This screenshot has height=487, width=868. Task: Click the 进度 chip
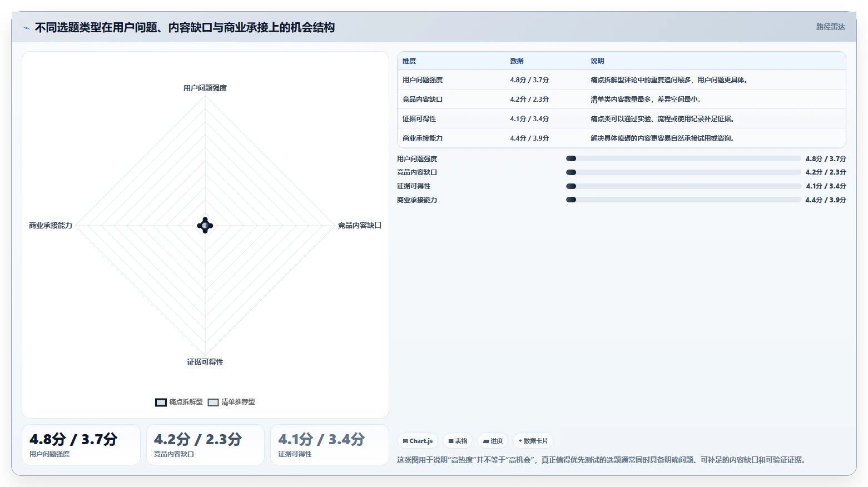(x=493, y=441)
